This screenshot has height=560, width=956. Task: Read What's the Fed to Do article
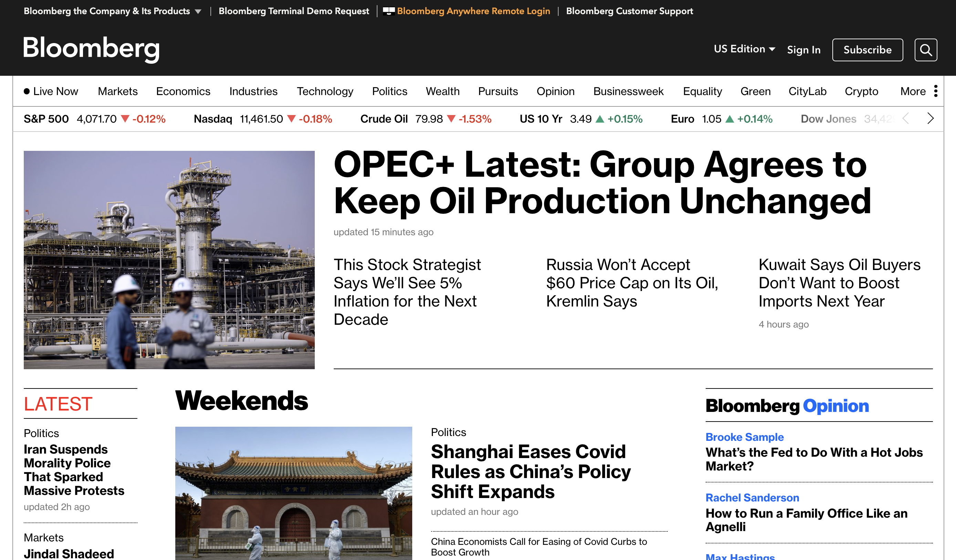[814, 459]
